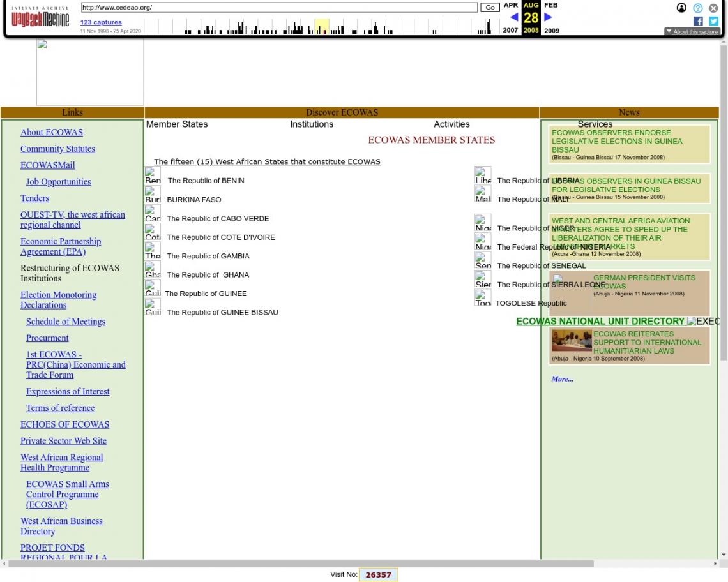Open the Wayback help icon
This screenshot has height=582, width=728.
coord(697,8)
